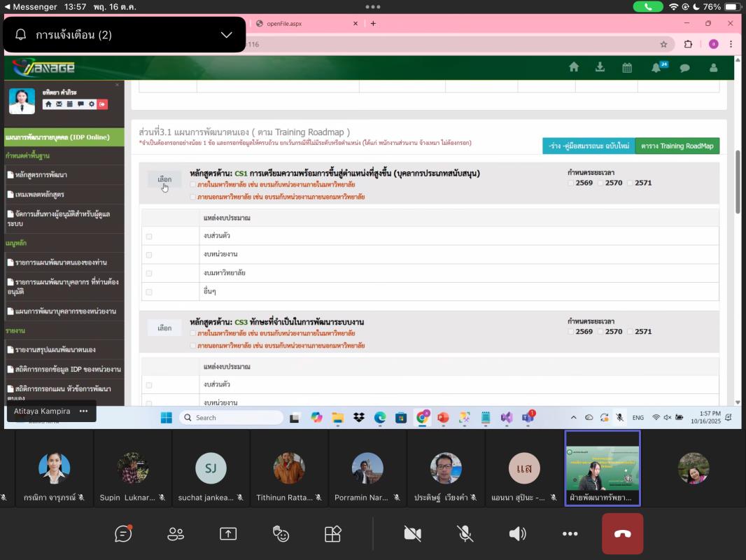Open notifications bell in site header
The width and height of the screenshot is (746, 560).
(656, 68)
